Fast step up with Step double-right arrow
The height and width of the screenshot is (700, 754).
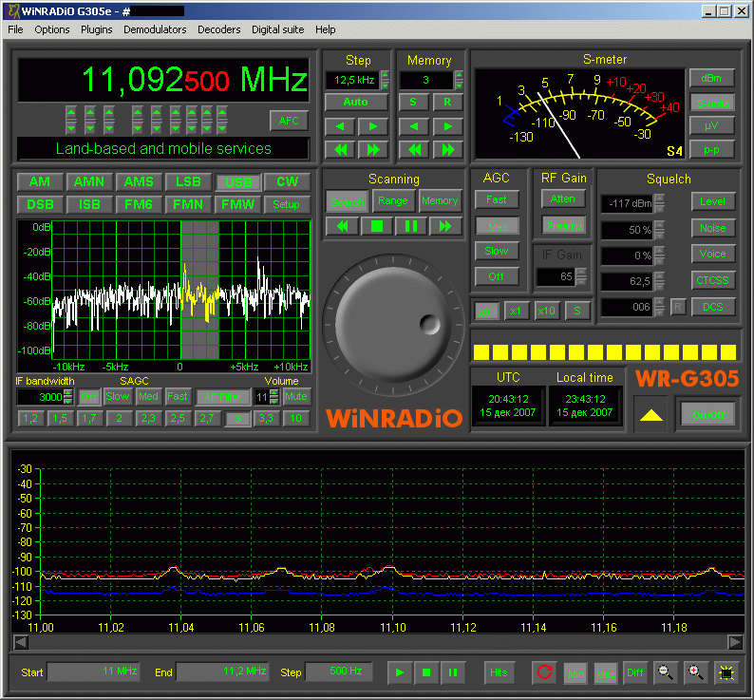coord(372,150)
